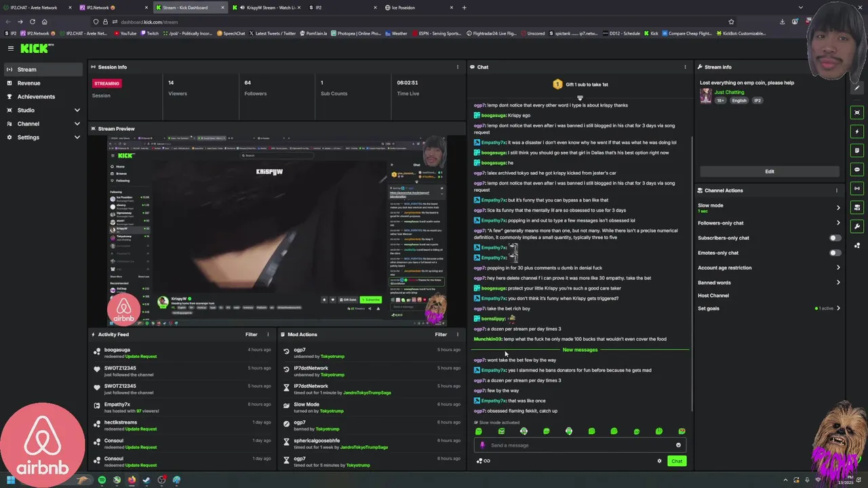The height and width of the screenshot is (488, 868).
Task: Click the chat bubble icon in right sidebar
Action: [857, 169]
